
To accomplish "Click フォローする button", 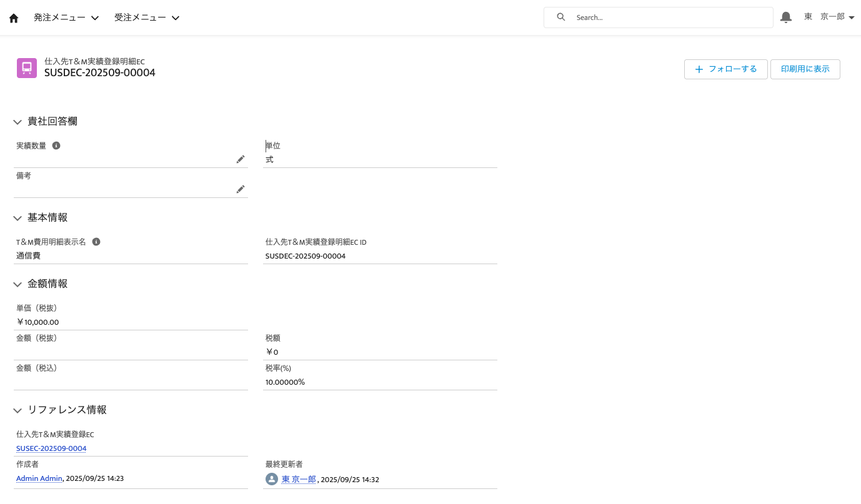I will tap(725, 69).
